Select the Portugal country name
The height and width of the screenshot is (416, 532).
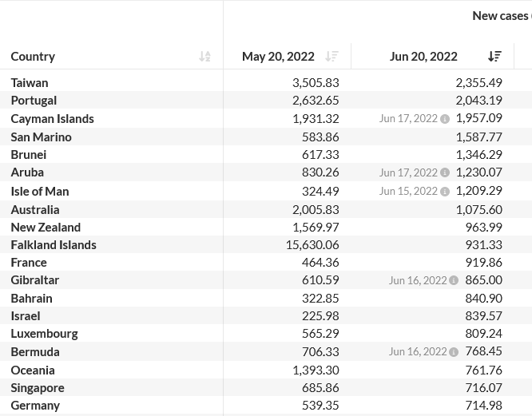click(x=34, y=100)
